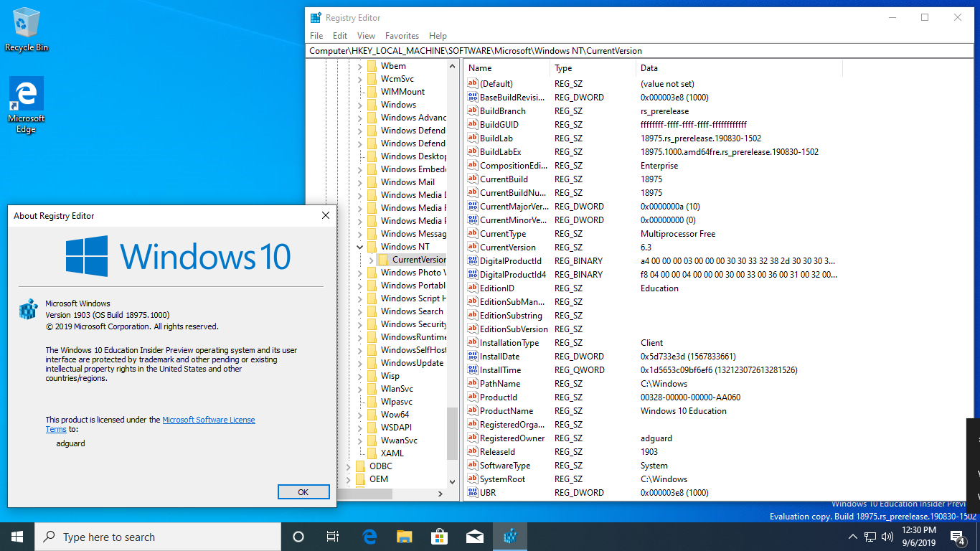This screenshot has width=980, height=551.
Task: Click the Registry Editor title bar icon
Action: point(315,18)
